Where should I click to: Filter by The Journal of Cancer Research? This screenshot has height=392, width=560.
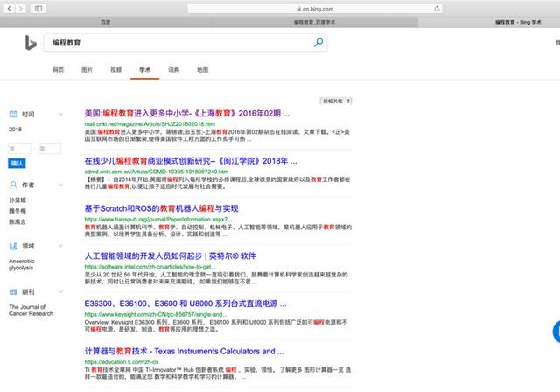(x=31, y=311)
